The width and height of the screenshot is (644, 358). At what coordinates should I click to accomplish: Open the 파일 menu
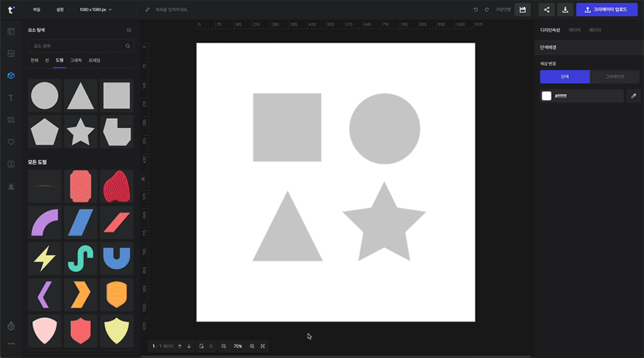pos(36,10)
